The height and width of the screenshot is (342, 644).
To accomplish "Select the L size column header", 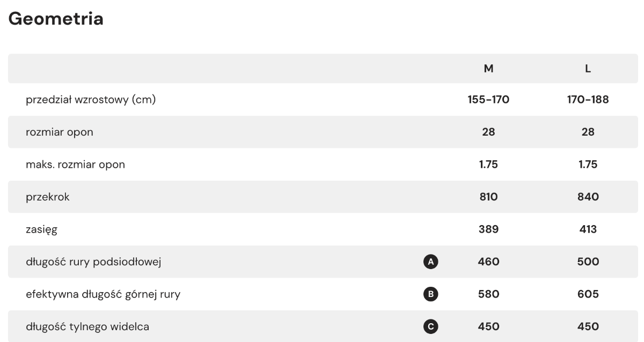I will point(588,69).
